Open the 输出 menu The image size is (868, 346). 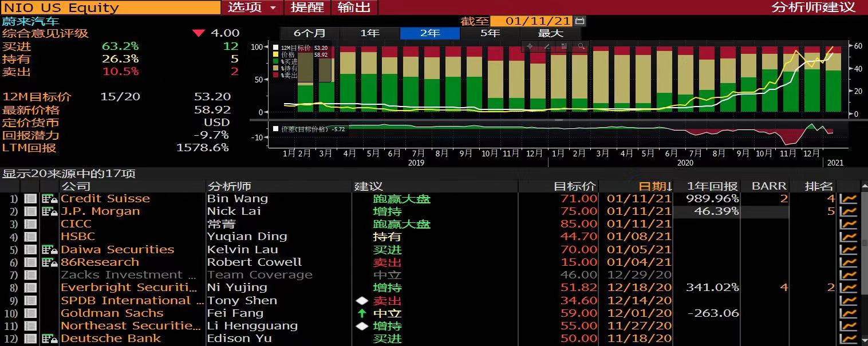point(354,7)
